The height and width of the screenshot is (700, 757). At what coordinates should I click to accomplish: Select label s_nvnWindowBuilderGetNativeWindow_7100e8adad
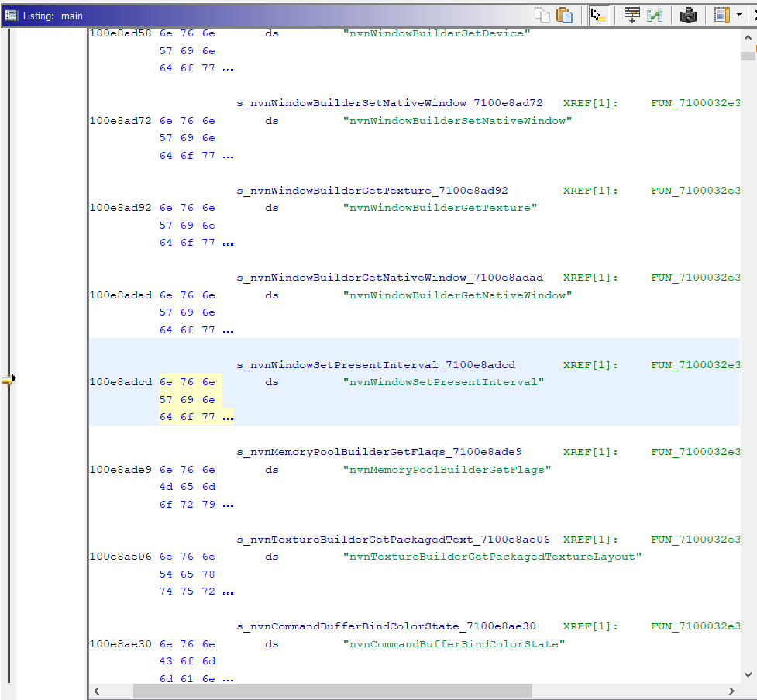(390, 278)
